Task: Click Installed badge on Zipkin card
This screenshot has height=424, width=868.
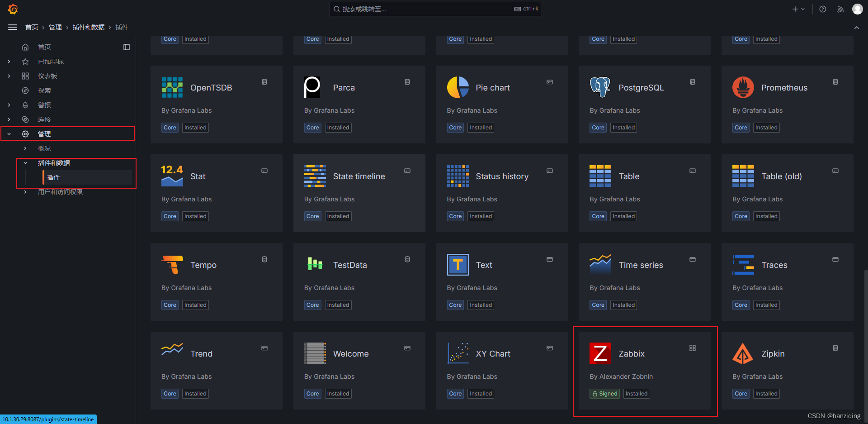Action: 766,394
